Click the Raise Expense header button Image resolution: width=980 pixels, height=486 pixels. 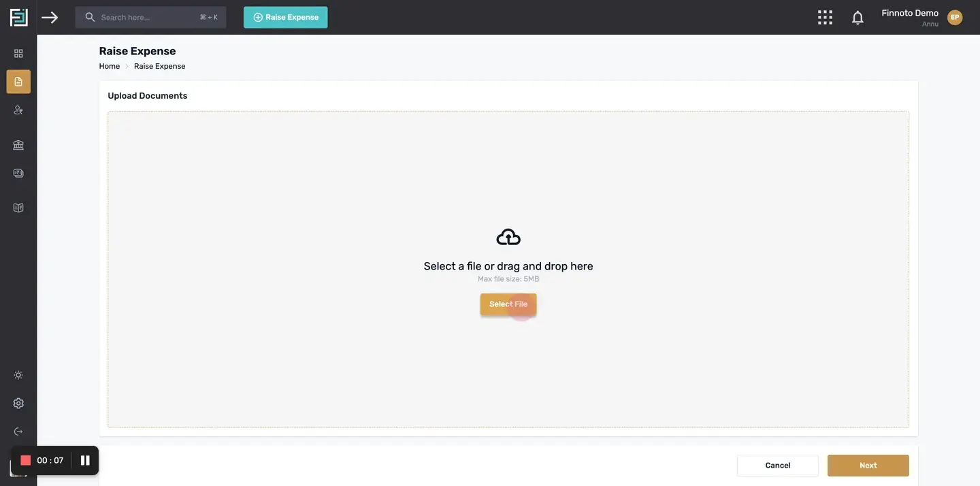coord(286,17)
